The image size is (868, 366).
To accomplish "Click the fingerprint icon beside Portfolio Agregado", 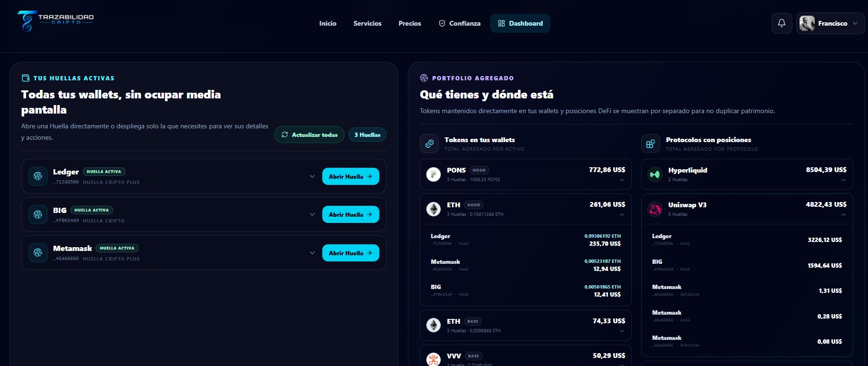I will point(424,78).
